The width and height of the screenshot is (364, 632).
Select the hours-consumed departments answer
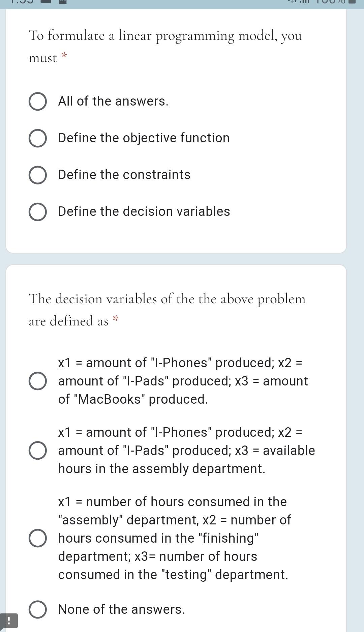click(38, 538)
